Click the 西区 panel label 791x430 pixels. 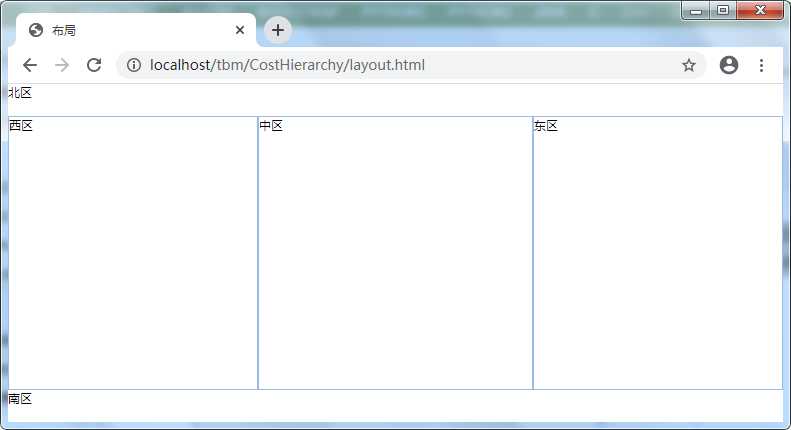(21, 126)
